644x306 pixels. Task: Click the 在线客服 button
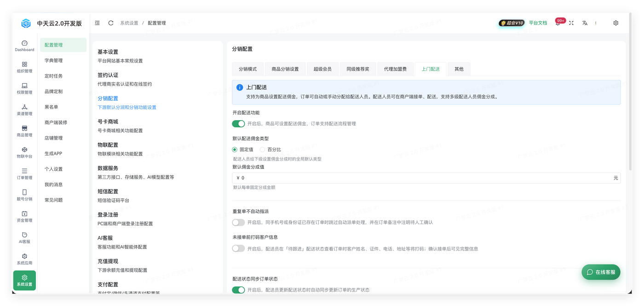click(601, 272)
